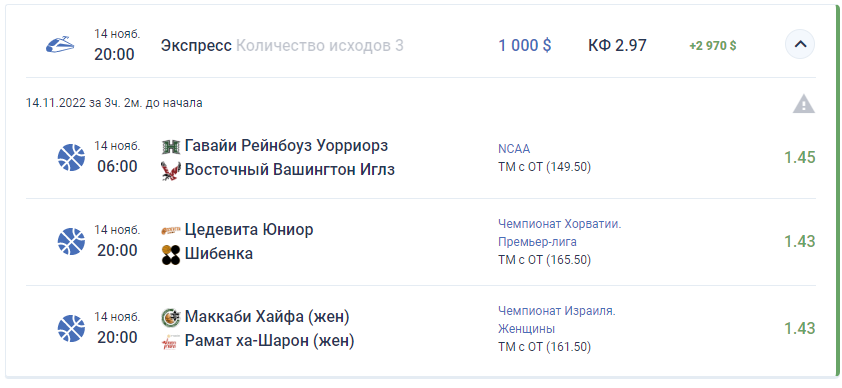Collapse the Экспресс bet details chevron
Viewport: 842px width, 388px height.
point(800,45)
